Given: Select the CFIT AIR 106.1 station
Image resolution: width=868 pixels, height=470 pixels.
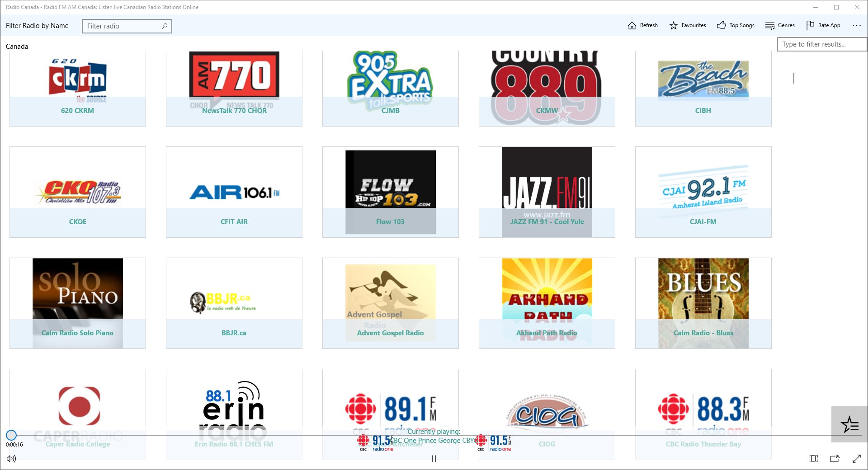Looking at the screenshot, I should point(234,192).
